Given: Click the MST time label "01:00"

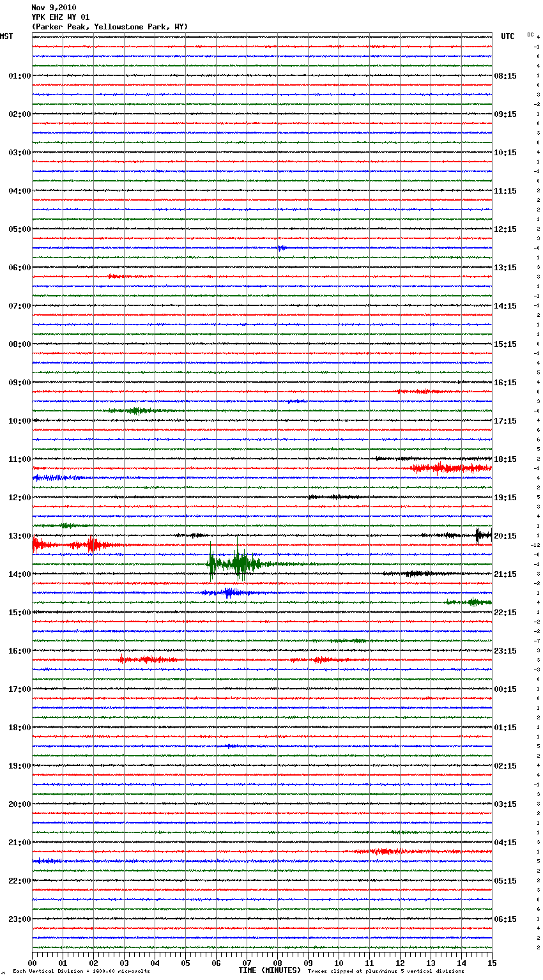Looking at the screenshot, I should click(x=20, y=76).
